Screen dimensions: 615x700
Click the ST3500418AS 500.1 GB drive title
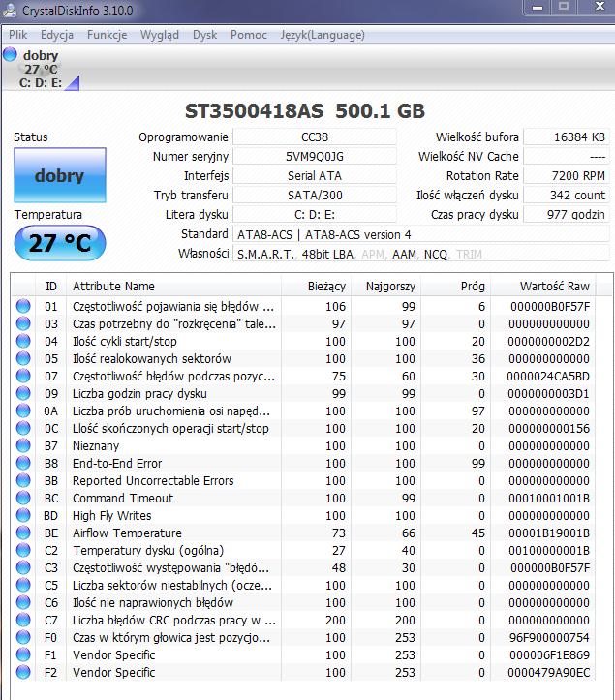pyautogui.click(x=305, y=111)
